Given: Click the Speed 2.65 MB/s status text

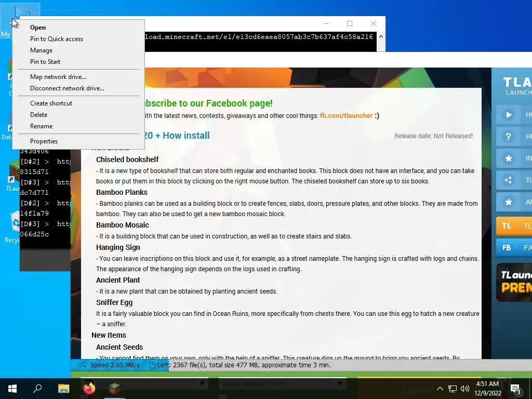Looking at the screenshot, I should click(x=115, y=365).
